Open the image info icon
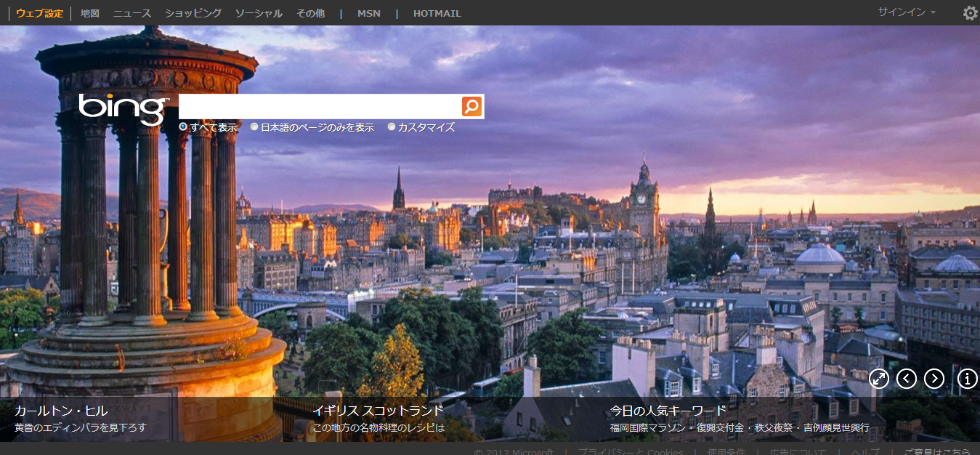 (x=968, y=378)
